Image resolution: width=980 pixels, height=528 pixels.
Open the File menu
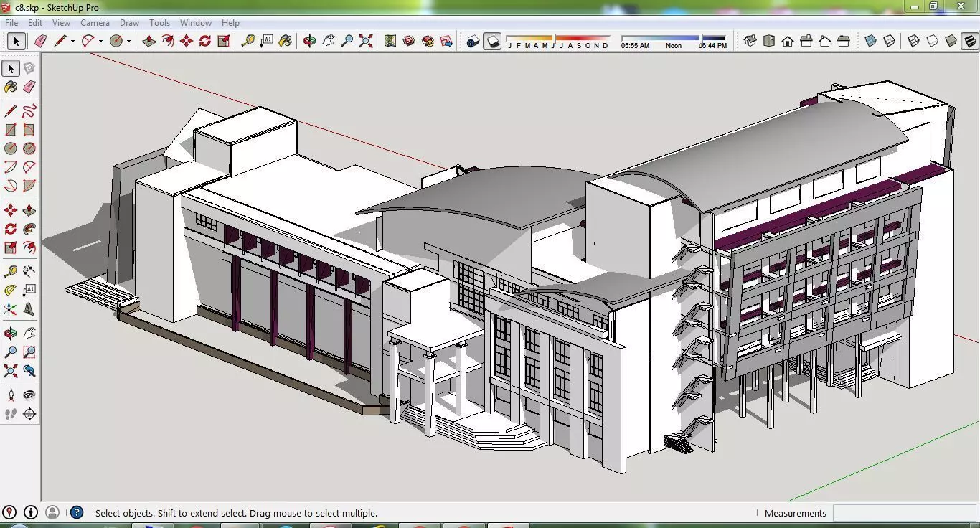pyautogui.click(x=12, y=23)
